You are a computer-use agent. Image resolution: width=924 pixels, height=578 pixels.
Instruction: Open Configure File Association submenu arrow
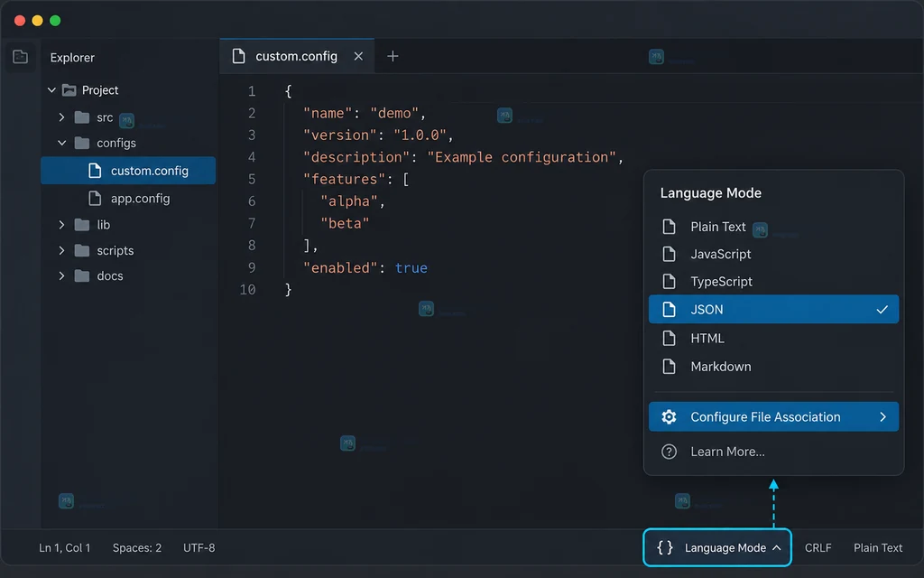click(x=882, y=417)
